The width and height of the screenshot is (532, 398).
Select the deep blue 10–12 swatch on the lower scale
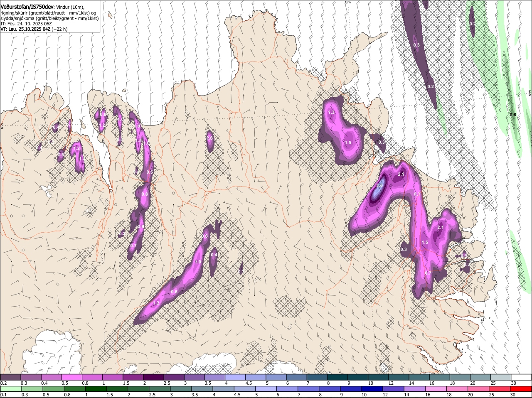372,389
